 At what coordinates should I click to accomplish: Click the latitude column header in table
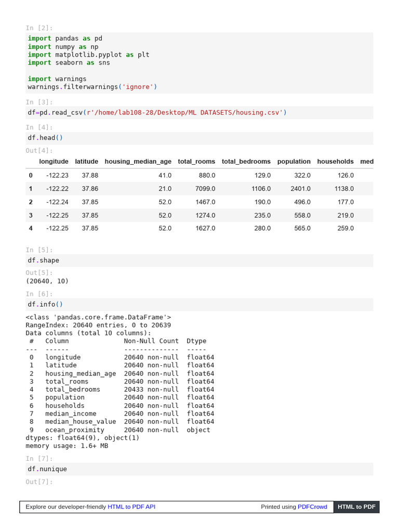(x=86, y=162)
